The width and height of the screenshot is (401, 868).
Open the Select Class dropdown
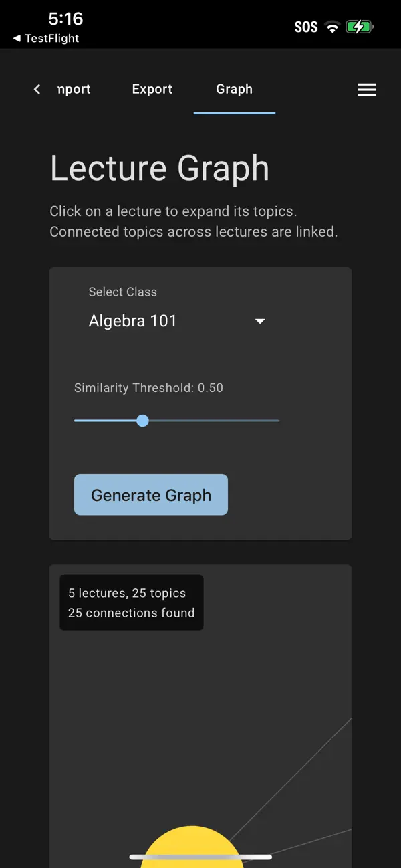tap(177, 321)
